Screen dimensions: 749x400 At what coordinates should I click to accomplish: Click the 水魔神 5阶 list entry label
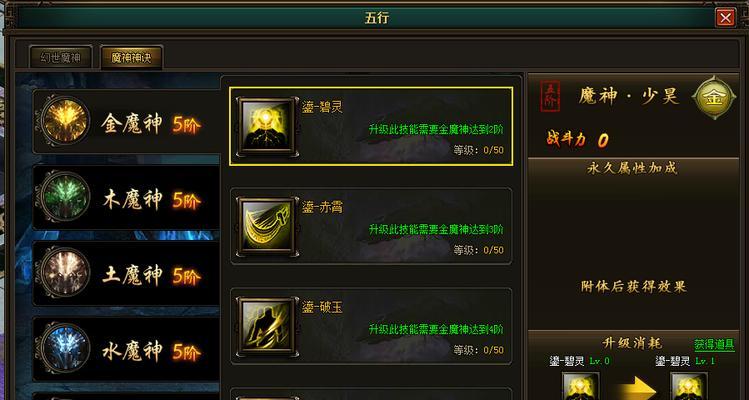pyautogui.click(x=151, y=352)
